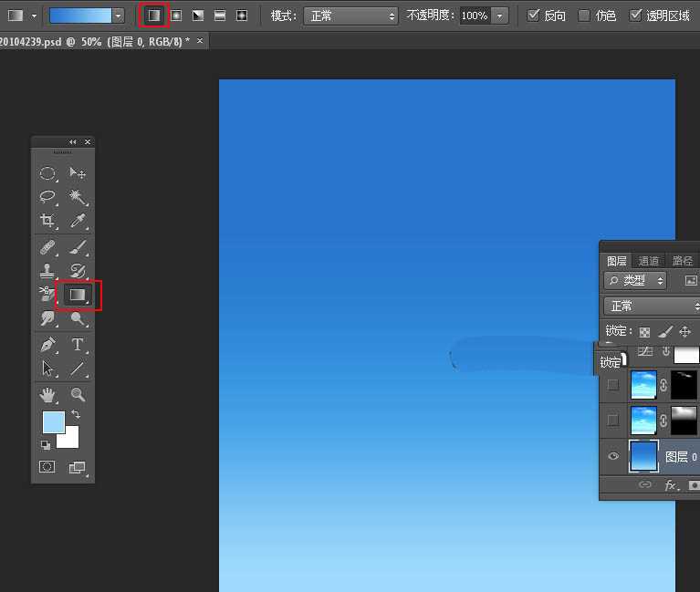
Task: Click the foreground light blue color swatch
Action: pyautogui.click(x=53, y=422)
